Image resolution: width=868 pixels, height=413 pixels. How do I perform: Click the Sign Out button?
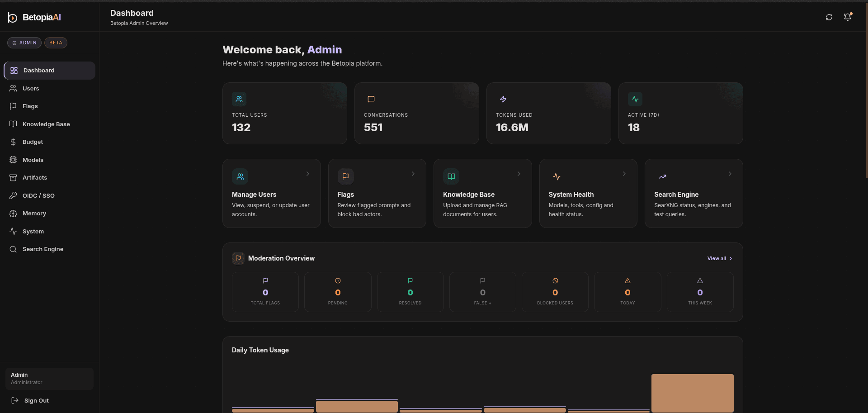click(50, 400)
